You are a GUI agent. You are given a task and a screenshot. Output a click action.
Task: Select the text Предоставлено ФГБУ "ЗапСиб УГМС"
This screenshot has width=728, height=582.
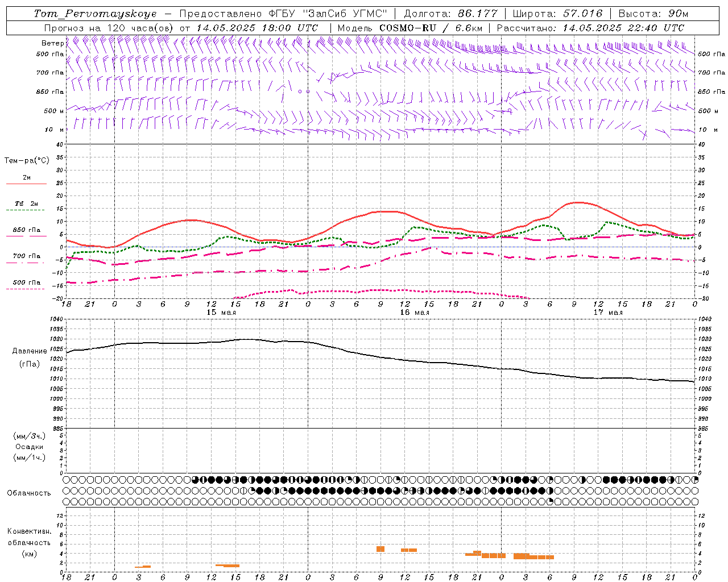(x=283, y=14)
